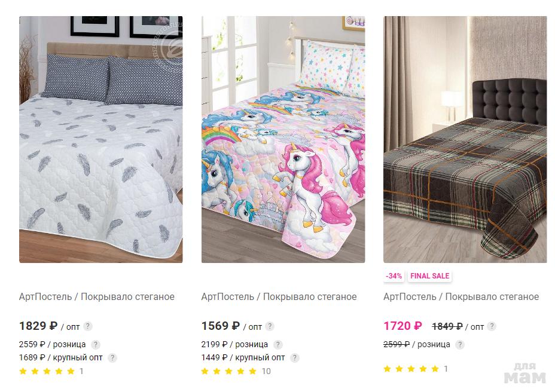The width and height of the screenshot is (555, 392).
Task: Click help icon next to 1689 ₽ крупный опт
Action: tap(112, 358)
